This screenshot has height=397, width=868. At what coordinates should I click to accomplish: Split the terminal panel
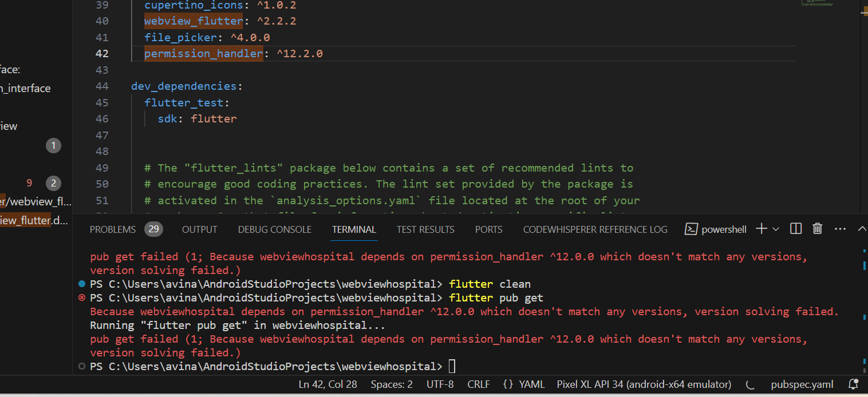click(x=796, y=229)
